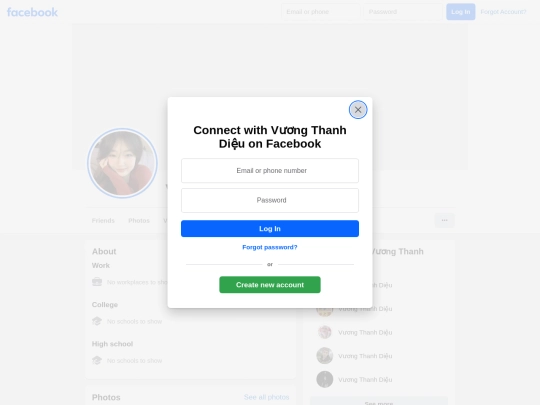This screenshot has height=405, width=540.
Task: Click the graduation cap icon under College
Action: point(97,321)
